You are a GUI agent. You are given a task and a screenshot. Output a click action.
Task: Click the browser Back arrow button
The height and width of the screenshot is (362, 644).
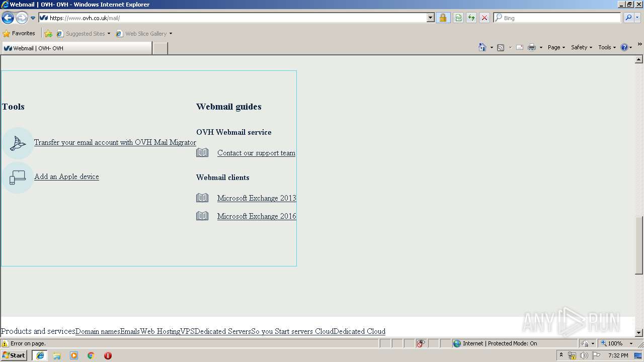[8, 18]
